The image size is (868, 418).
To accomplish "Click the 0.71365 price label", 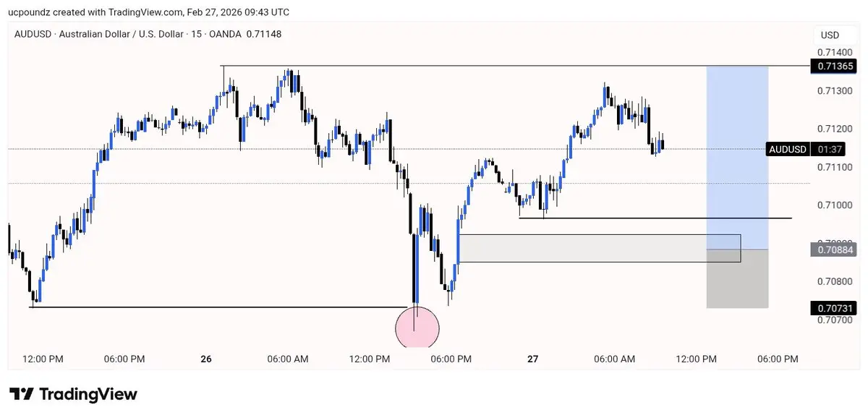I will pos(836,66).
